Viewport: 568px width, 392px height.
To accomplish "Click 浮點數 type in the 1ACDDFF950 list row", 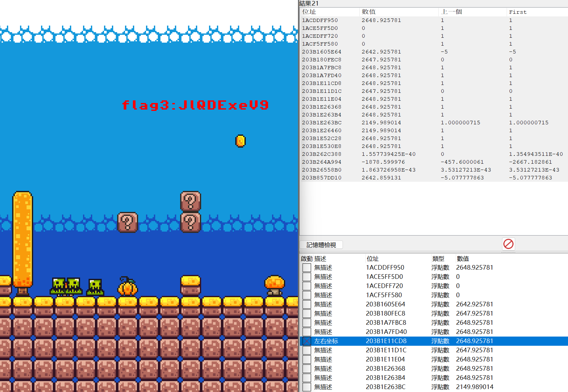I will point(440,268).
